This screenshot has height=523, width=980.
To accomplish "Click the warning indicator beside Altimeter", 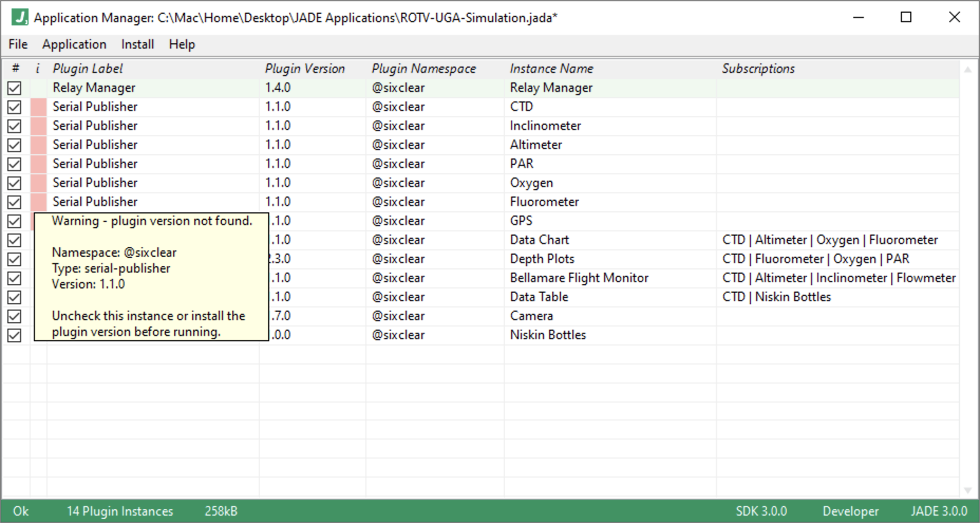I will pyautogui.click(x=37, y=144).
